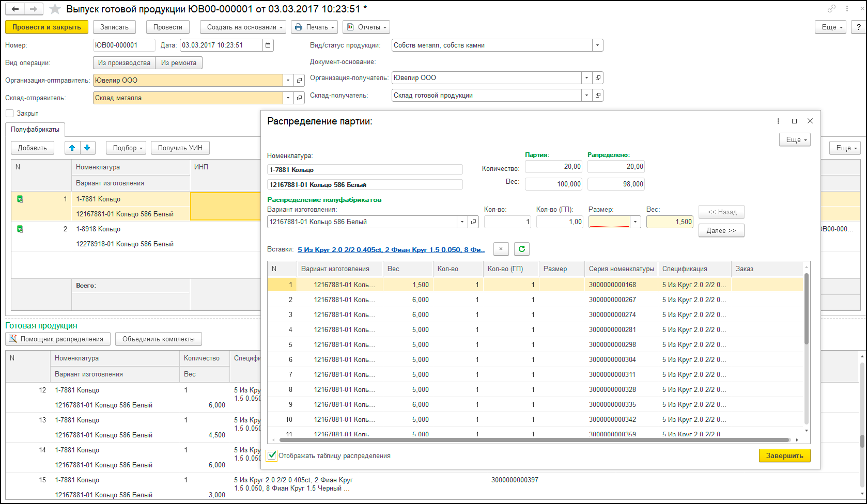Add document to favorites with star icon

54,9
